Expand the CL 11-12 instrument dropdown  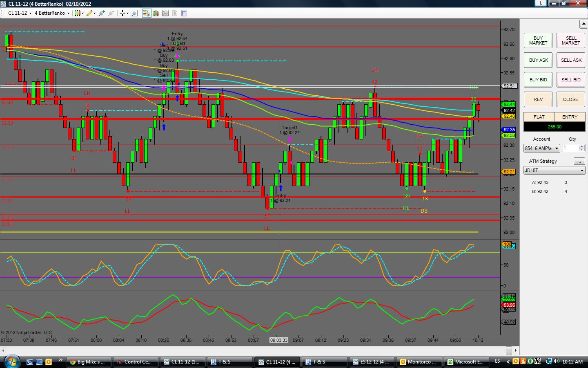[30, 13]
